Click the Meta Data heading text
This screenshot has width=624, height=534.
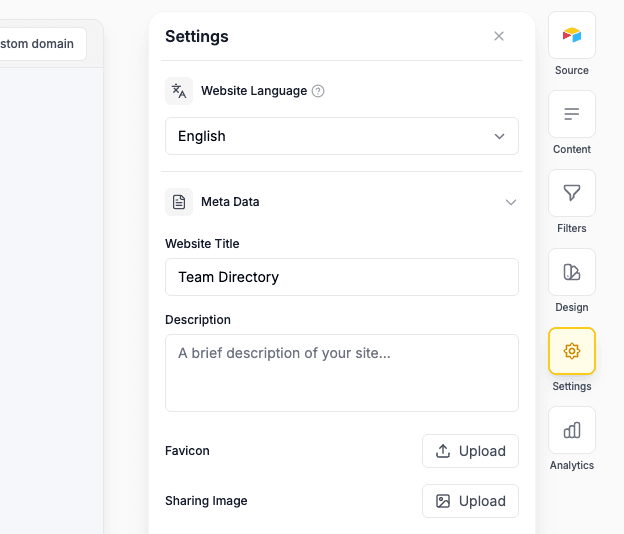point(230,202)
